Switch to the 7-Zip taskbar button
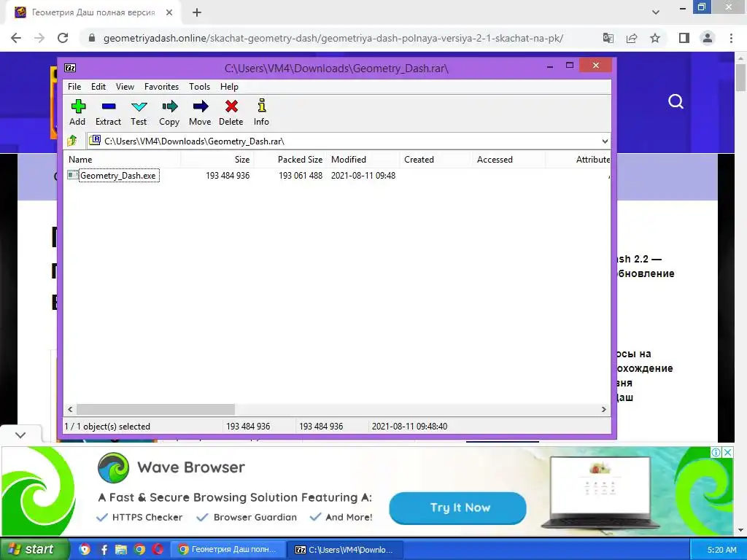747x560 pixels. [x=347, y=550]
